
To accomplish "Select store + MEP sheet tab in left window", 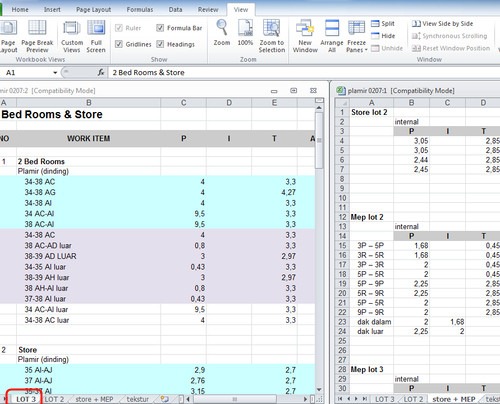I will pos(94,399).
